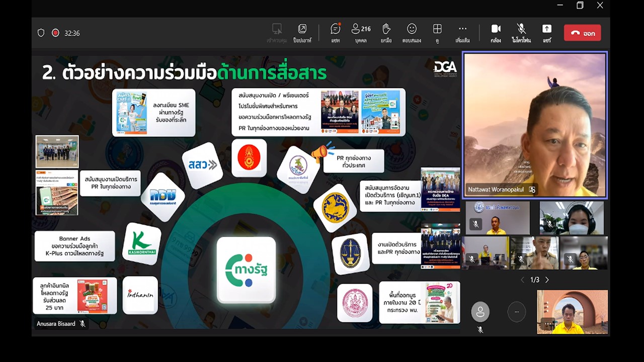This screenshot has width=644, height=362.
Task: Select the uniformed officer's video tile
Action: 534,253
